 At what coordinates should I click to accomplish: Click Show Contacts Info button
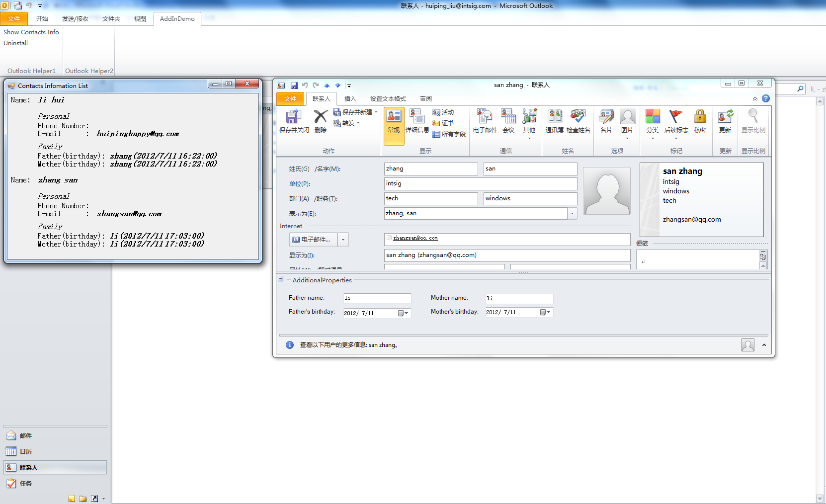31,32
